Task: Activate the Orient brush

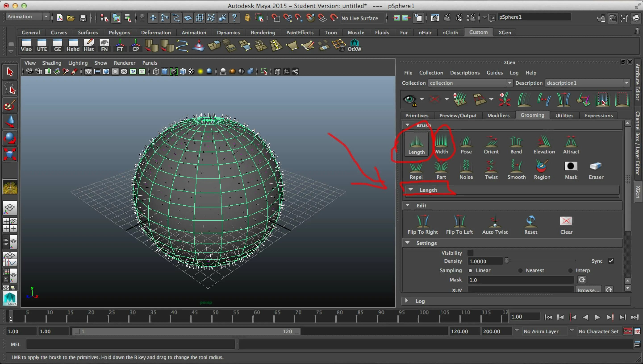Action: (x=491, y=144)
